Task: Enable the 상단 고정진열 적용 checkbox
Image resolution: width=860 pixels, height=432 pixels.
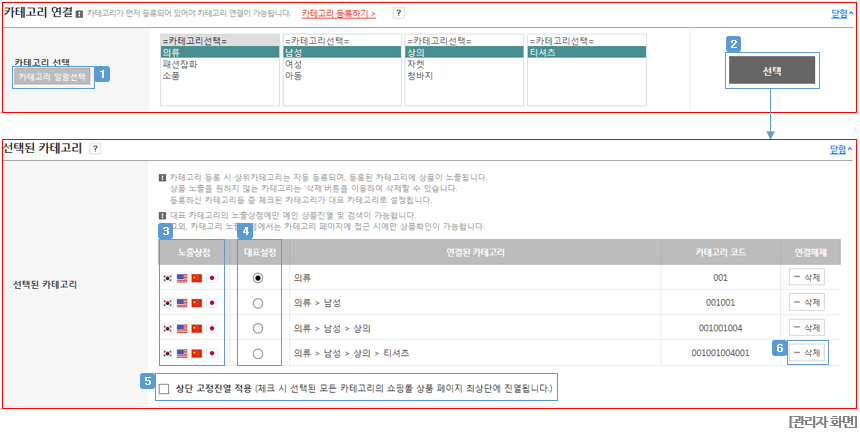Action: pos(164,389)
